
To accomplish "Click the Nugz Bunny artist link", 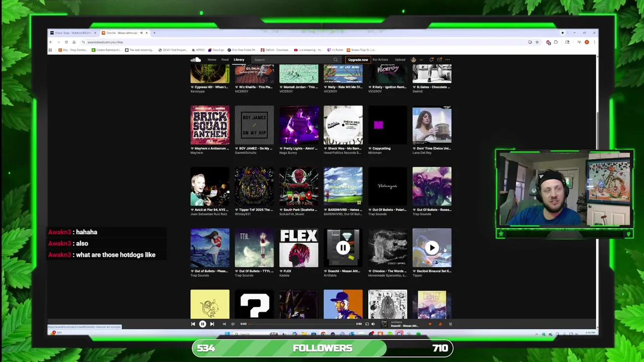I will 289,153.
